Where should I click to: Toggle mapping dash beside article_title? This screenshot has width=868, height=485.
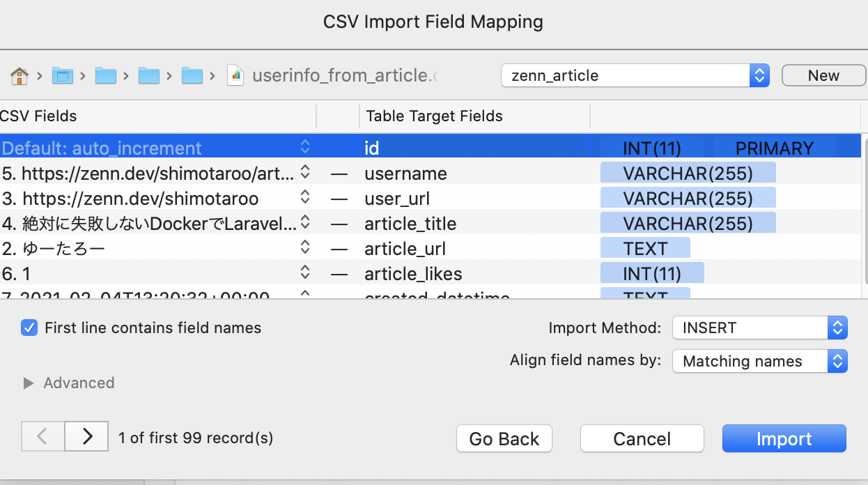pos(339,224)
